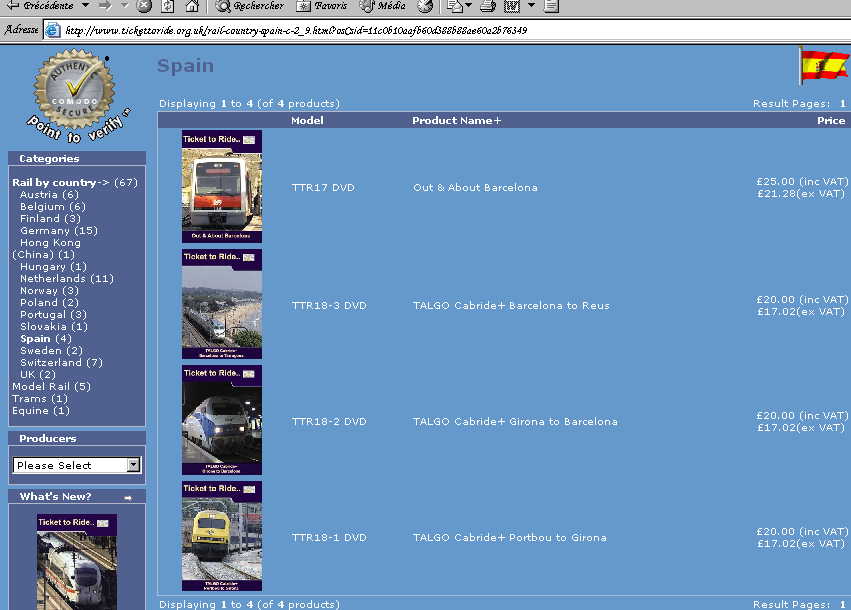Click the browser Stop button
This screenshot has height=610, width=851.
coord(144,6)
